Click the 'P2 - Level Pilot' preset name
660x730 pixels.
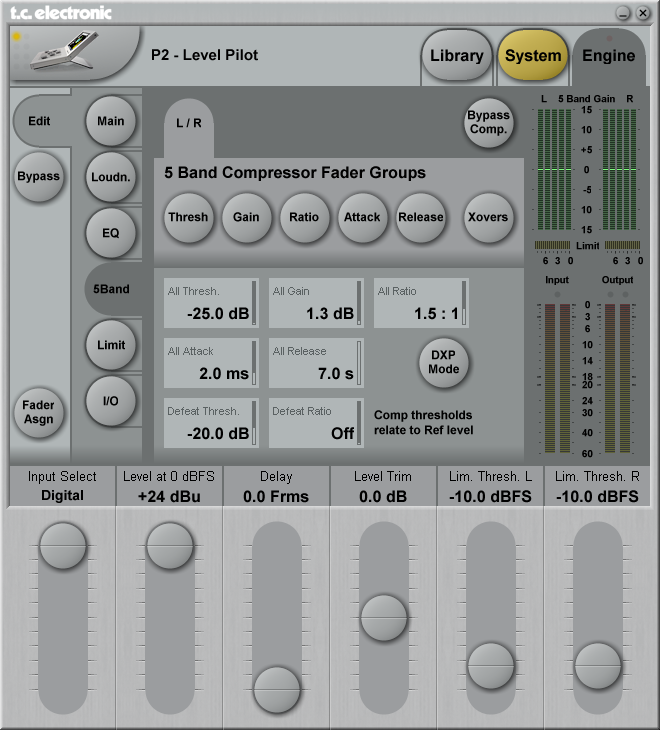[x=204, y=55]
